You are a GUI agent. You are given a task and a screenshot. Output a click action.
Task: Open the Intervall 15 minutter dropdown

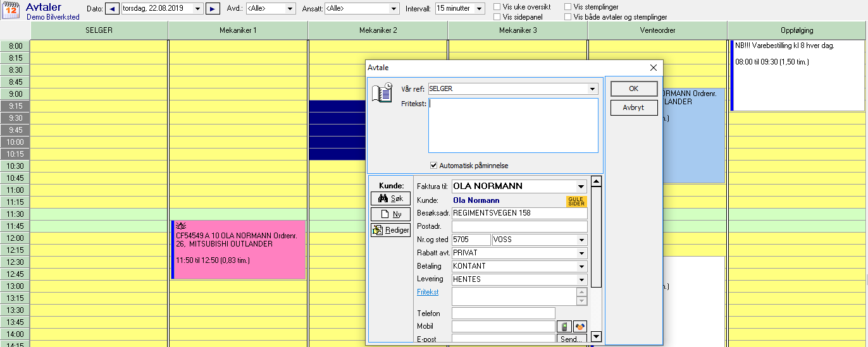(x=479, y=9)
